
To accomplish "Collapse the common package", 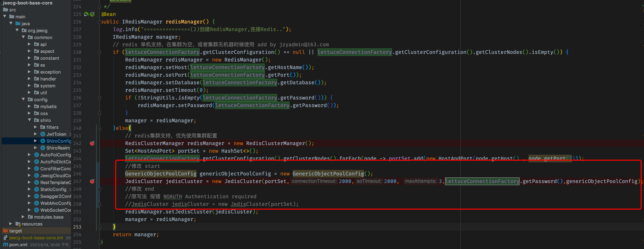I will pyautogui.click(x=23, y=37).
